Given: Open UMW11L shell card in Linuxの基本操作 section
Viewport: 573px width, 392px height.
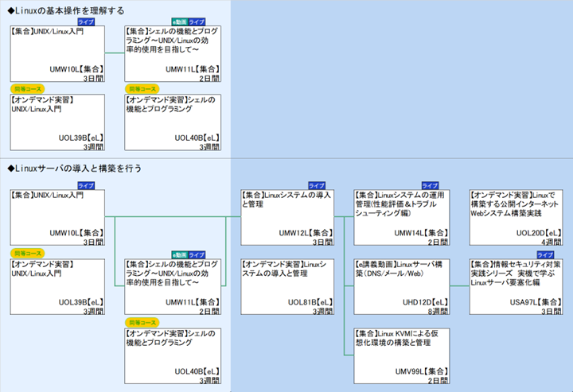Looking at the screenshot, I should [x=173, y=53].
